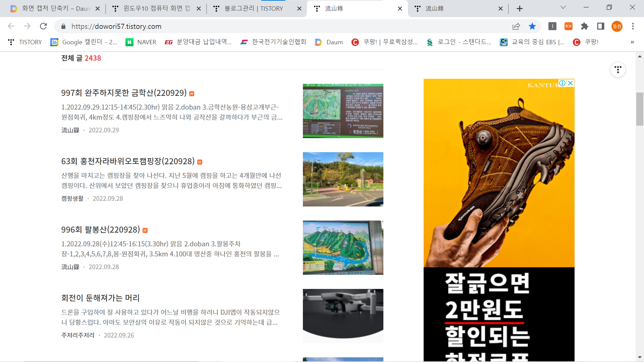Click the orange EX extension icon
The image size is (644, 362).
(569, 26)
